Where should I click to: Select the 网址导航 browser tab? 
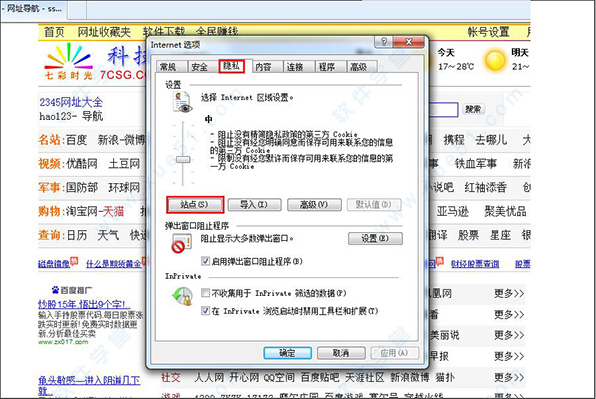pos(34,9)
